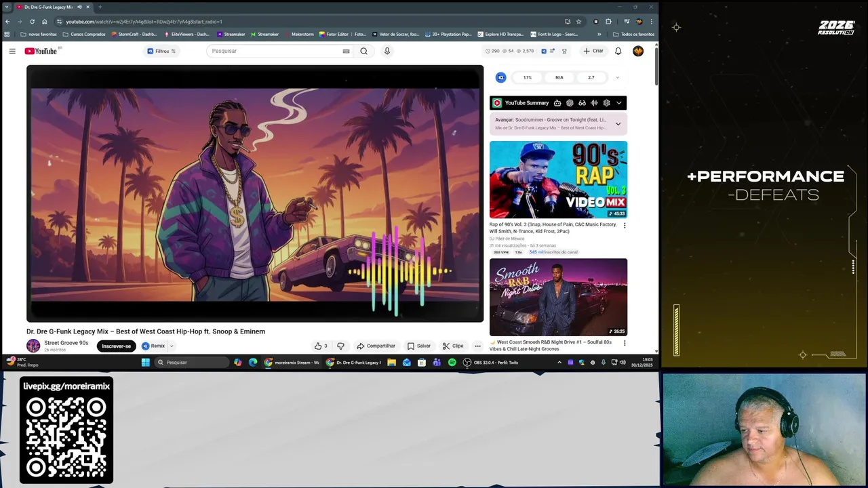Start voice search with the microphone

[x=387, y=51]
